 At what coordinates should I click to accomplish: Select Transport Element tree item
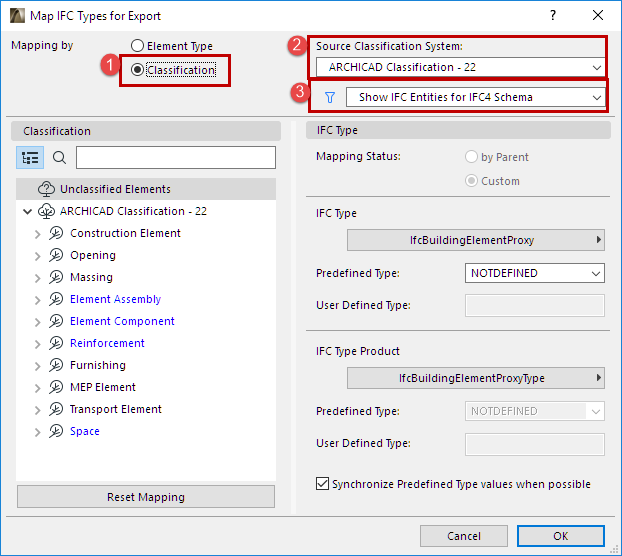115,409
